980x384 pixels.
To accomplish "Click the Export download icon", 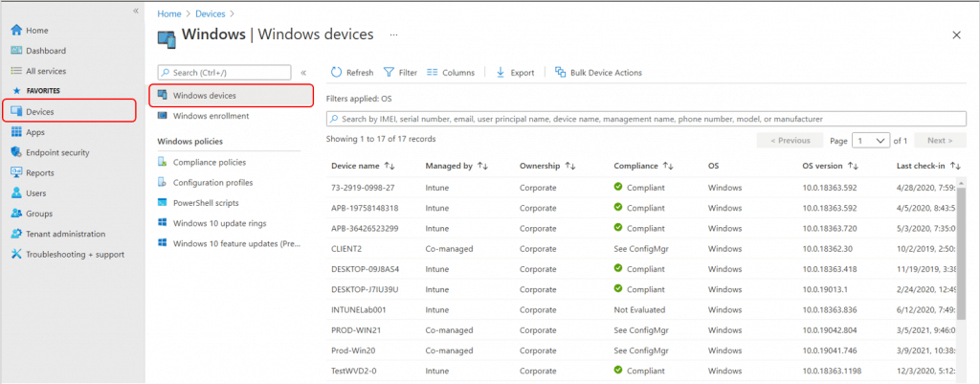I will click(x=500, y=72).
